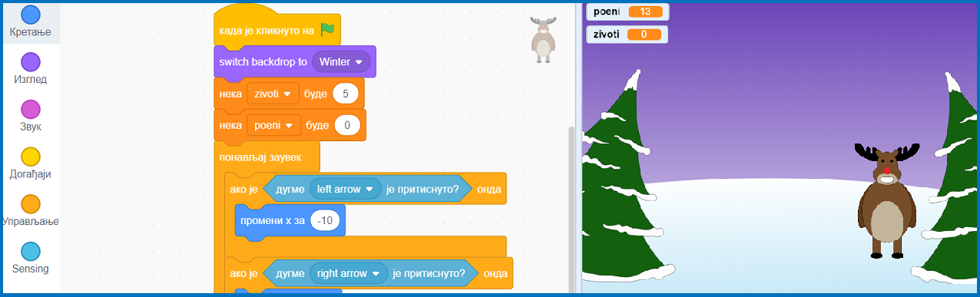Open the Звук blocks category
Screen dimensions: 980x297
31,117
